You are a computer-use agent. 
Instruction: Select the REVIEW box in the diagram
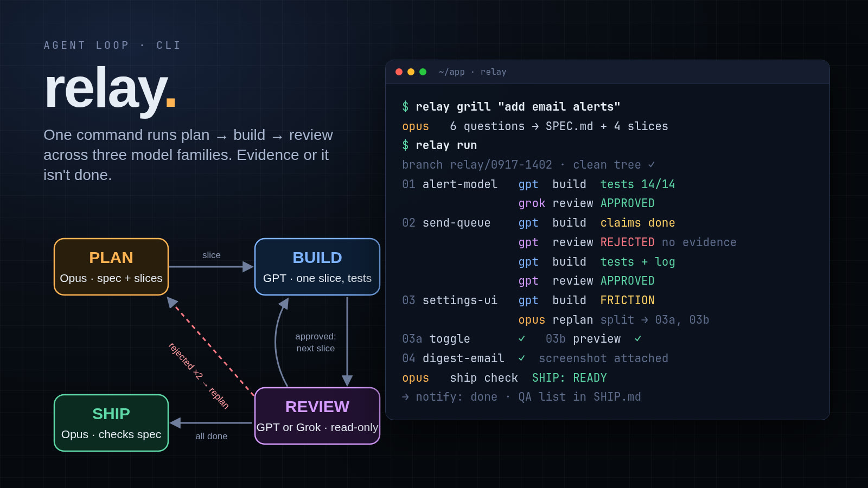317,416
